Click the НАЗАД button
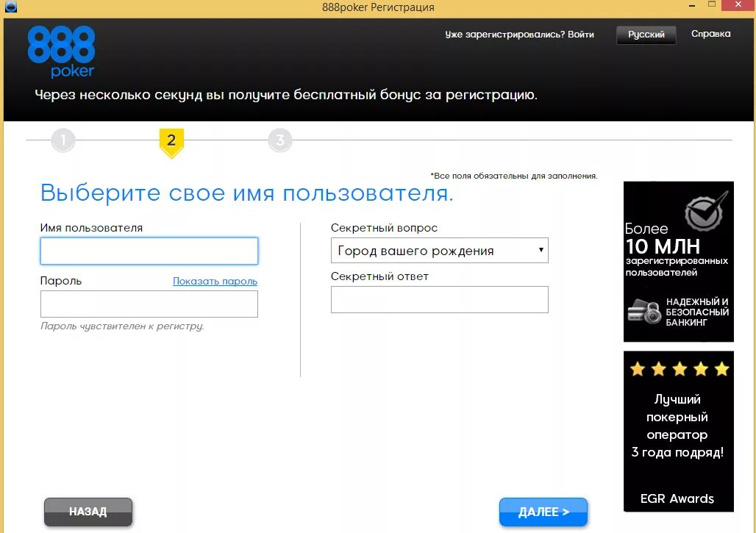Image resolution: width=756 pixels, height=533 pixels. (x=88, y=512)
